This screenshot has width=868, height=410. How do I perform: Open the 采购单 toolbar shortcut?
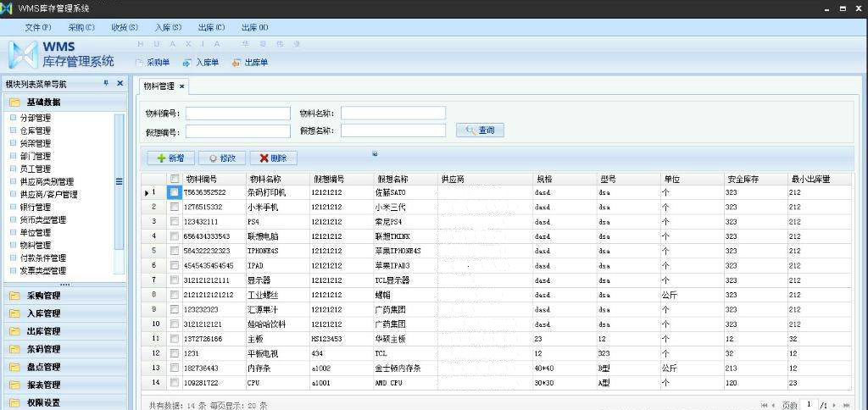tap(153, 63)
